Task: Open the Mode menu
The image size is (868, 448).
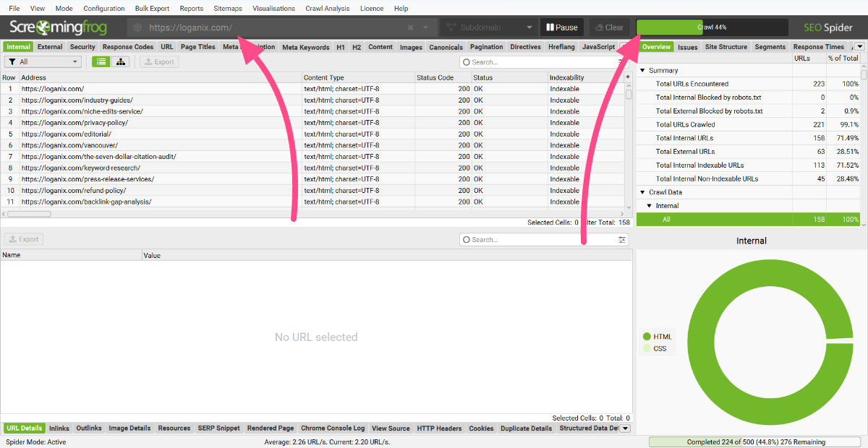Action: [64, 9]
